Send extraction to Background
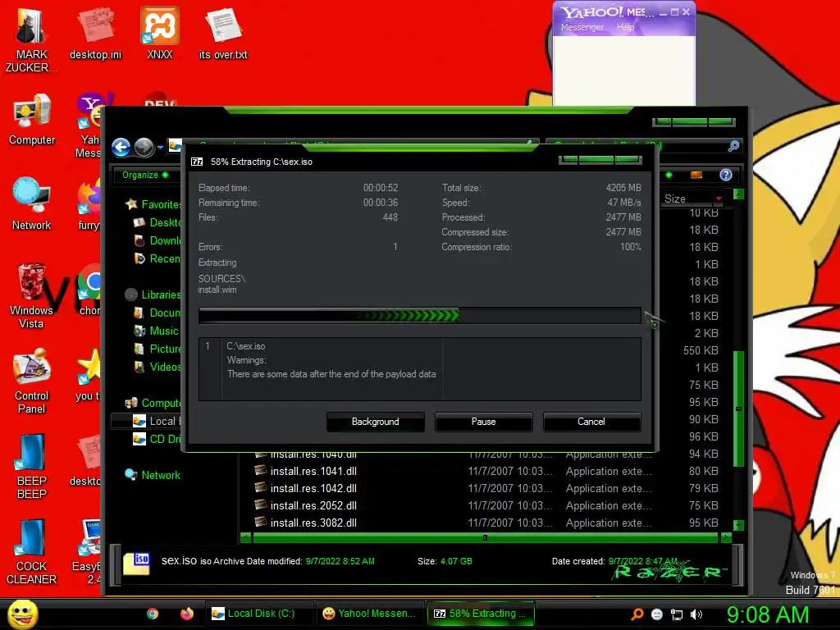This screenshot has height=630, width=840. pos(375,422)
